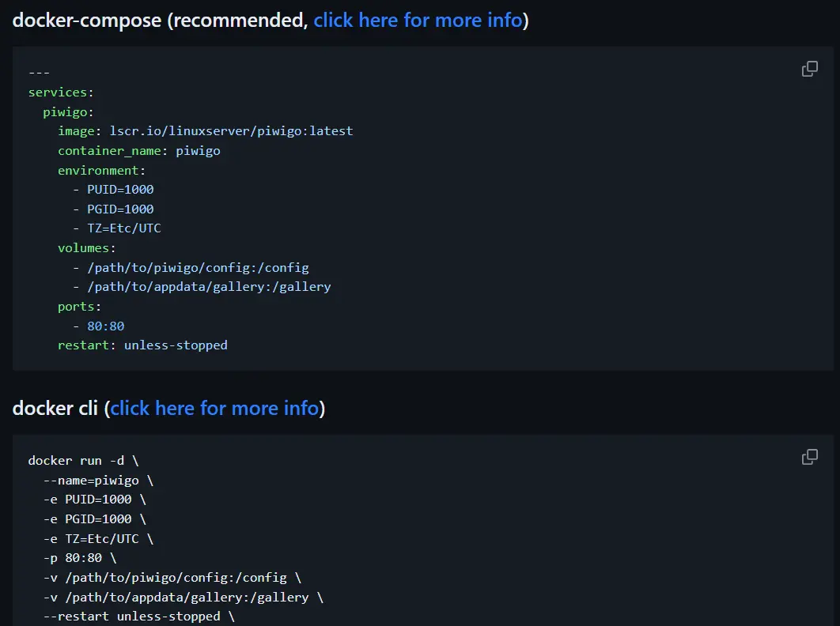Open docker cli 'click here for more info' link

(215, 409)
